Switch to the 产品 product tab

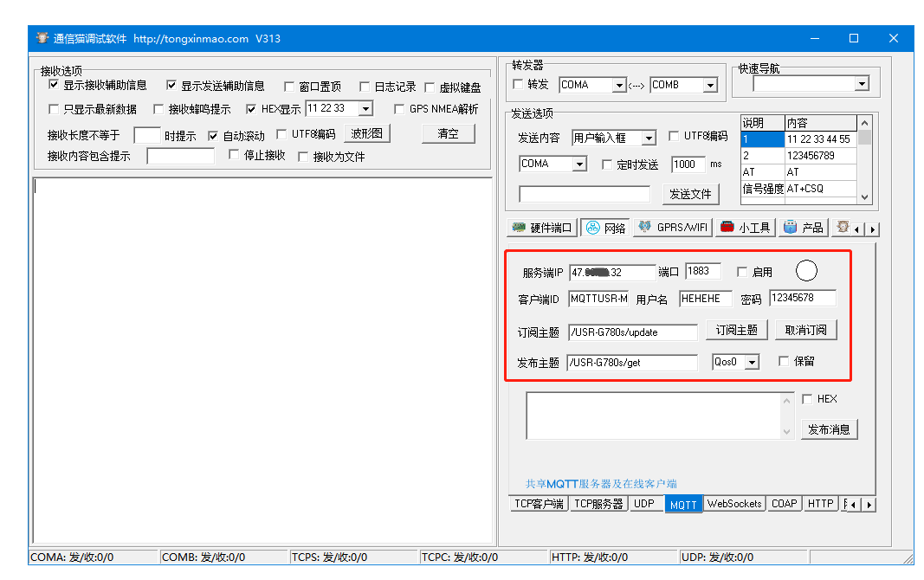pyautogui.click(x=803, y=228)
